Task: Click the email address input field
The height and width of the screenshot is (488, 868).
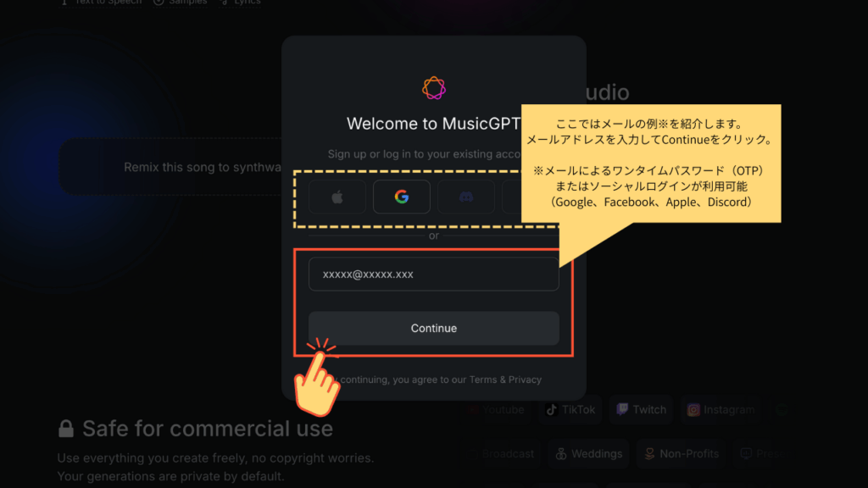Action: 434,274
